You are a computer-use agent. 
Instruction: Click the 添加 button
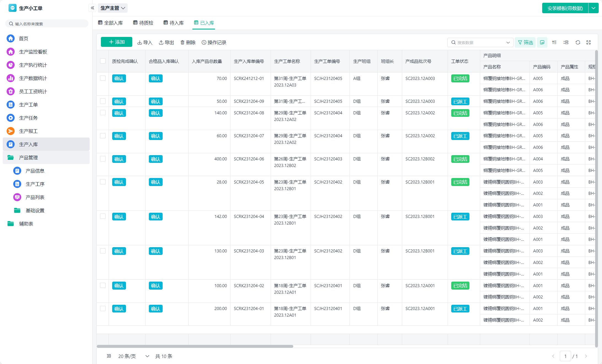pos(116,42)
